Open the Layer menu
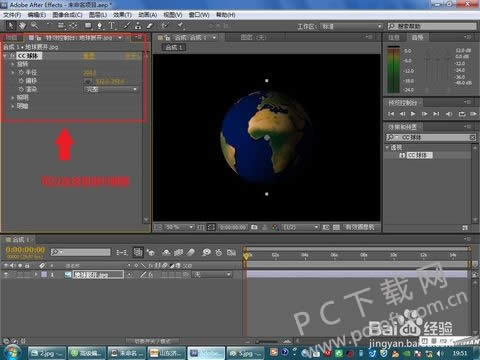 [98, 15]
